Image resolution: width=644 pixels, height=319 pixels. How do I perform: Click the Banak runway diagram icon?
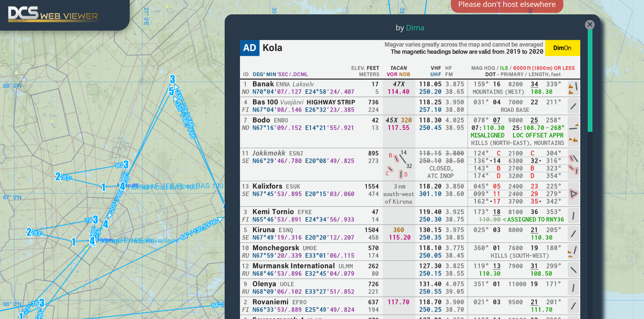573,88
